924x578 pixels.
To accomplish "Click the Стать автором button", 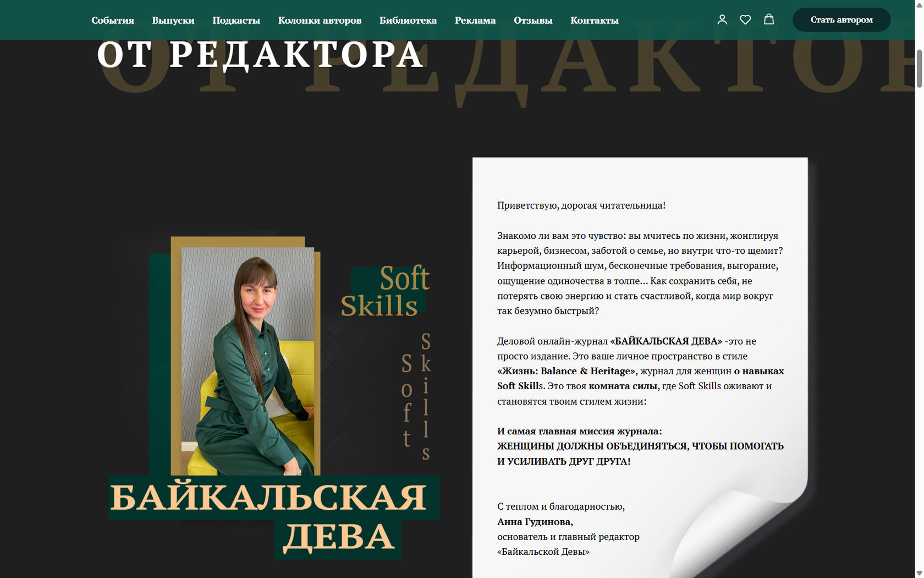I will 842,20.
